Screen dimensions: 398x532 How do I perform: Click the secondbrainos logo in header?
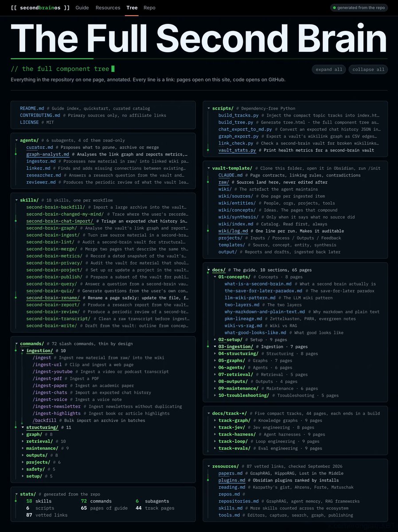tap(40, 8)
